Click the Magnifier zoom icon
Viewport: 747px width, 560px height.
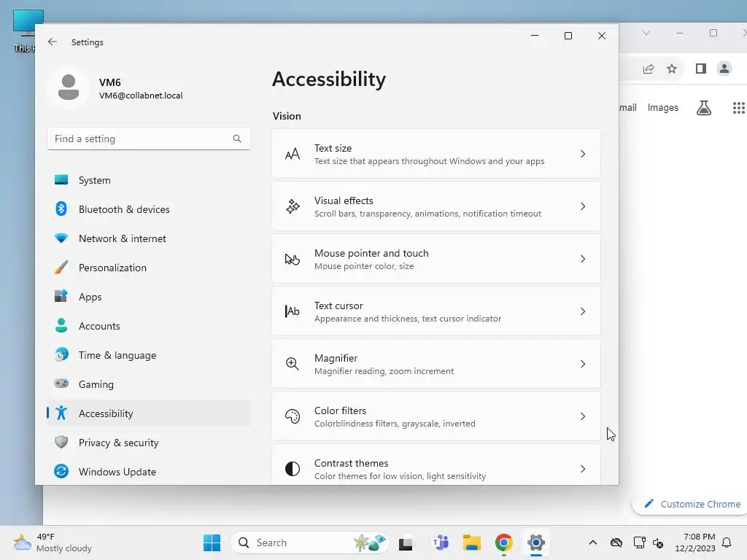click(293, 364)
